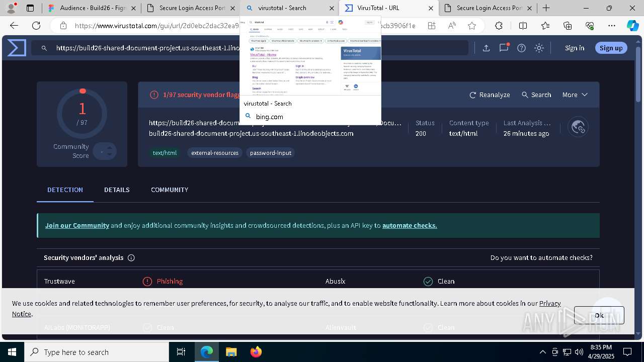Screen dimensions: 644x362
Task: Adjust the Community Score vote control
Action: tap(105, 151)
